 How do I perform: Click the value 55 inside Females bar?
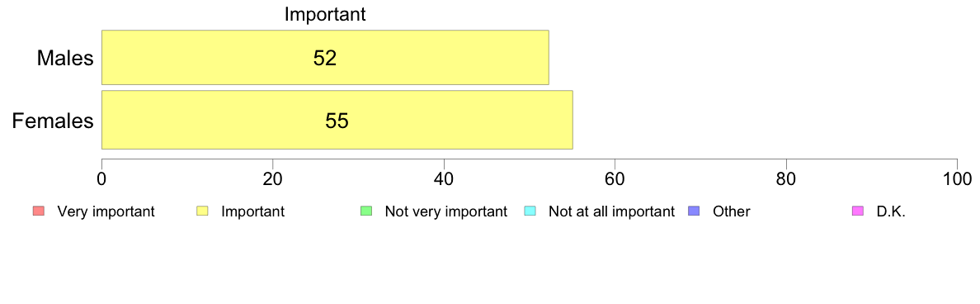(x=337, y=121)
